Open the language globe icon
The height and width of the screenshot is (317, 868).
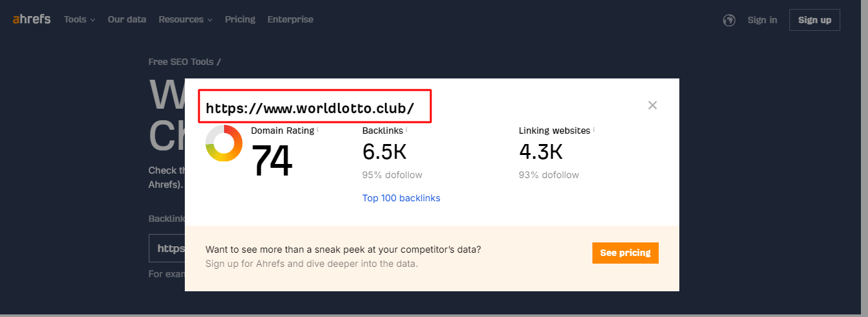pos(729,20)
